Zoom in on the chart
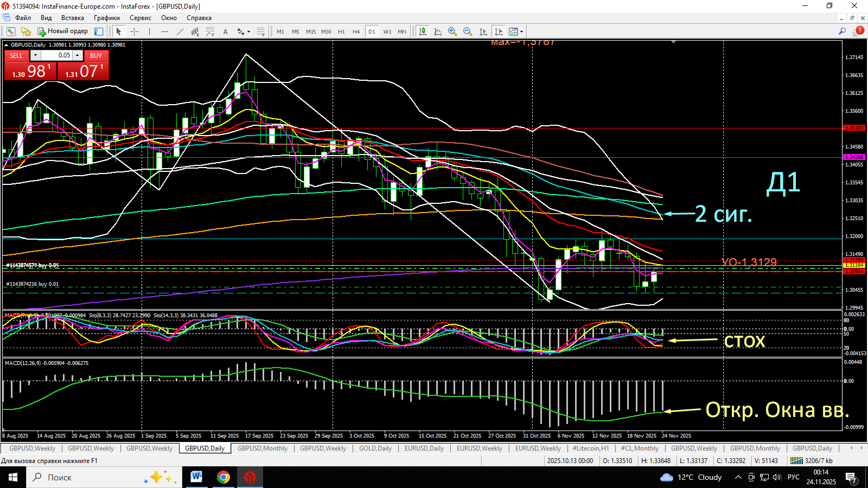The width and height of the screenshot is (868, 488). tap(452, 31)
